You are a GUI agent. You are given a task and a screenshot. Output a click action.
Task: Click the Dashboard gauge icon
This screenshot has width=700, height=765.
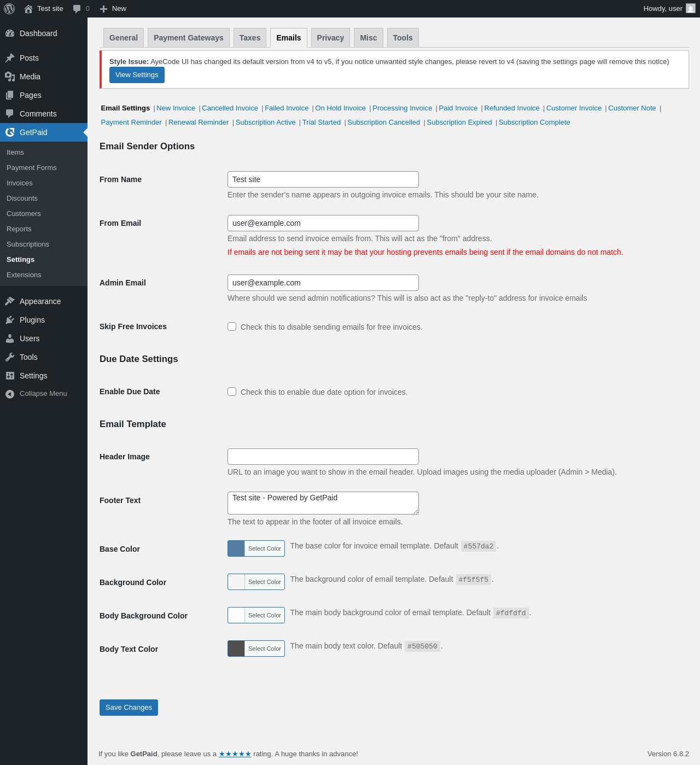(10, 33)
